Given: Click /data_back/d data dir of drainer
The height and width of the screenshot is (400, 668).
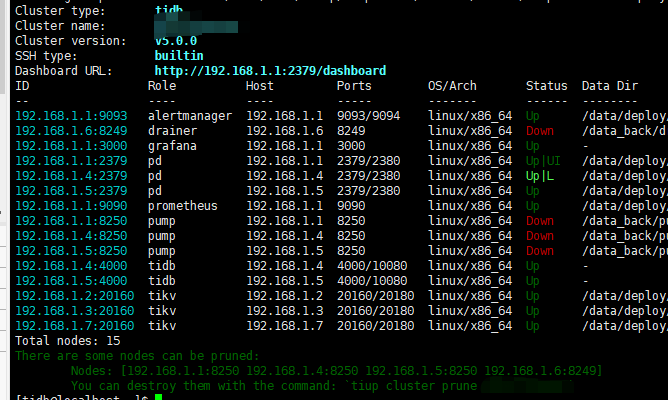Looking at the screenshot, I should [624, 131].
